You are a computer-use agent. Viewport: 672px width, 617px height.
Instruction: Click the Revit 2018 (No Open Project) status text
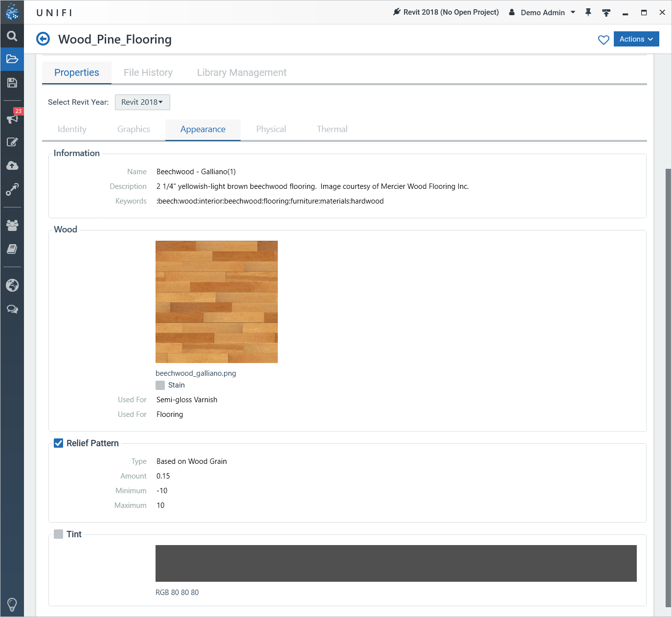(451, 12)
